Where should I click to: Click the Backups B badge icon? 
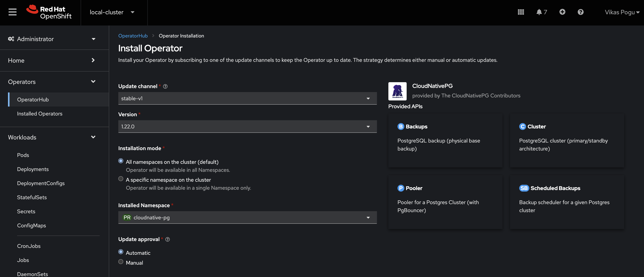tap(401, 127)
